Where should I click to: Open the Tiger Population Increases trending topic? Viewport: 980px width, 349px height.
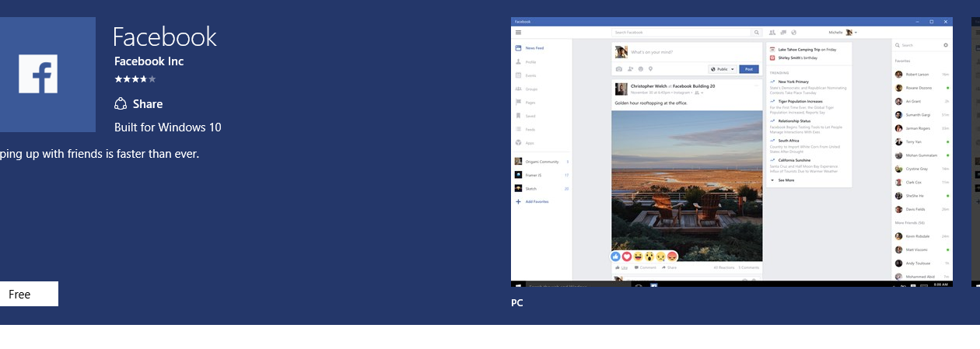[800, 101]
